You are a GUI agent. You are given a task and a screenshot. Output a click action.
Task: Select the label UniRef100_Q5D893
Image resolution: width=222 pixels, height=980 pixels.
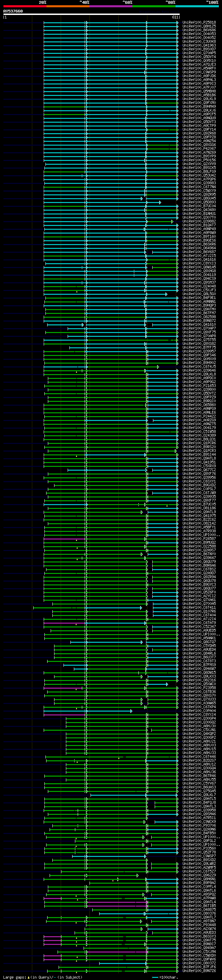tap(199, 202)
